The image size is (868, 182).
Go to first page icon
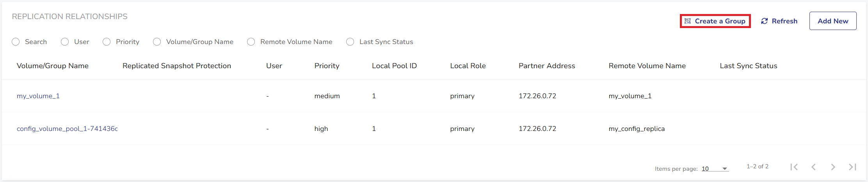[x=794, y=167]
